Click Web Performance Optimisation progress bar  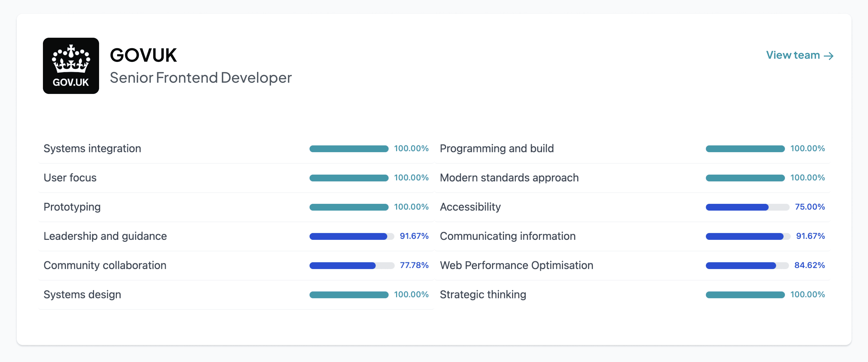tap(747, 266)
